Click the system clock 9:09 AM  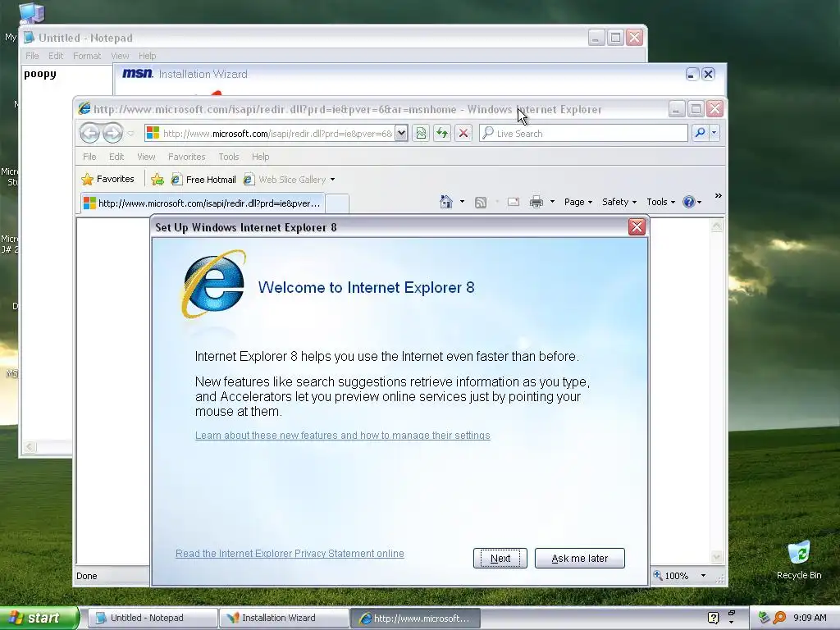tap(810, 618)
